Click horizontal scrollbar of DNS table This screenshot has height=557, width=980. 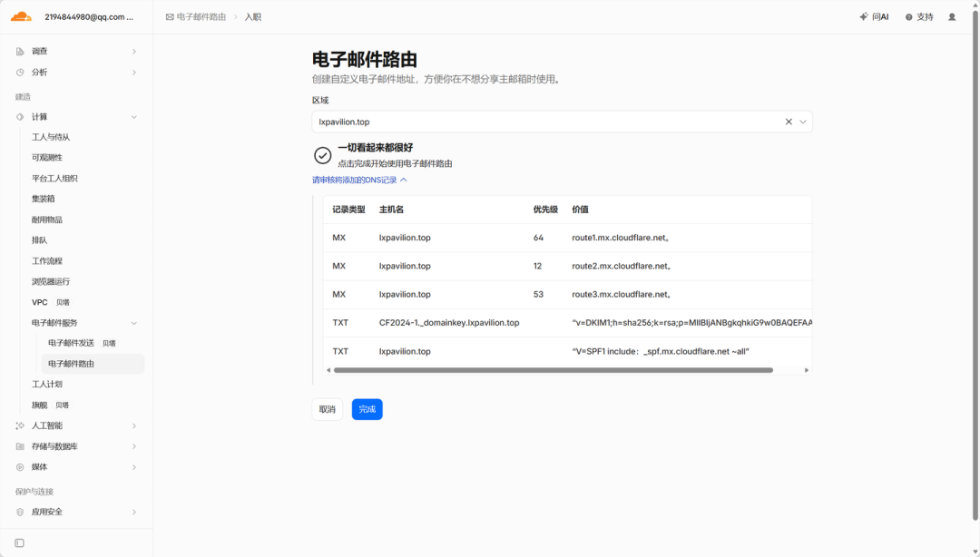554,370
